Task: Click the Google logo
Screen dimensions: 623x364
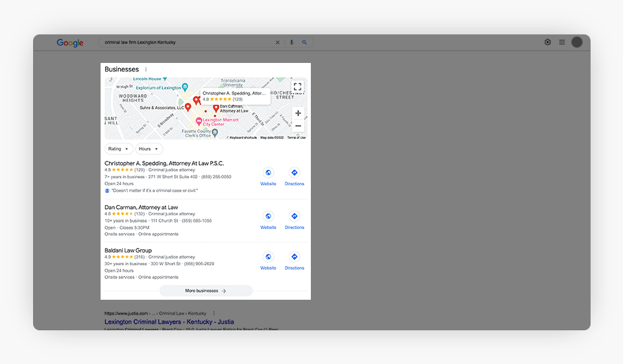Action: pyautogui.click(x=70, y=43)
